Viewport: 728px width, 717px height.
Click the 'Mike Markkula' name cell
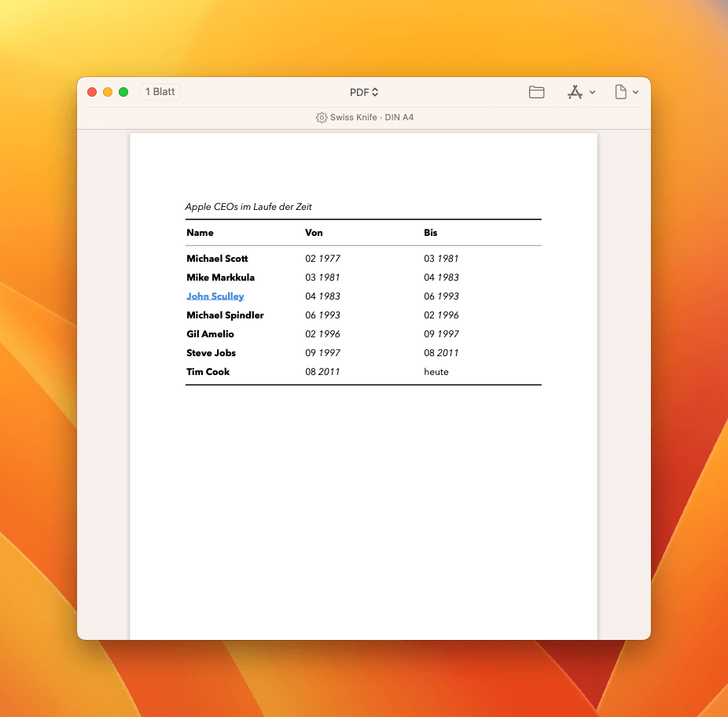221,278
